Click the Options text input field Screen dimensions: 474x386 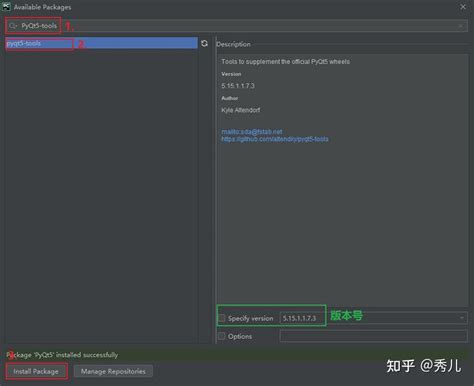373,336
